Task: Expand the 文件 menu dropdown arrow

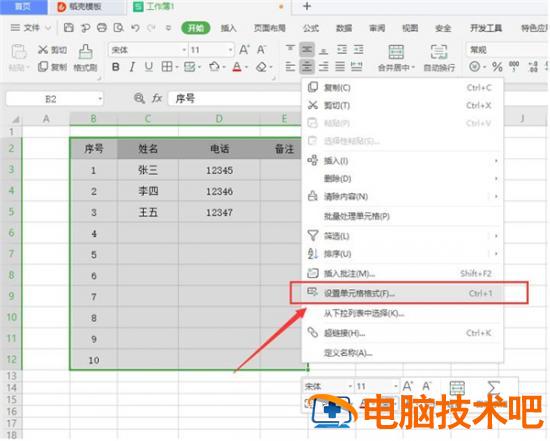Action: coord(48,28)
